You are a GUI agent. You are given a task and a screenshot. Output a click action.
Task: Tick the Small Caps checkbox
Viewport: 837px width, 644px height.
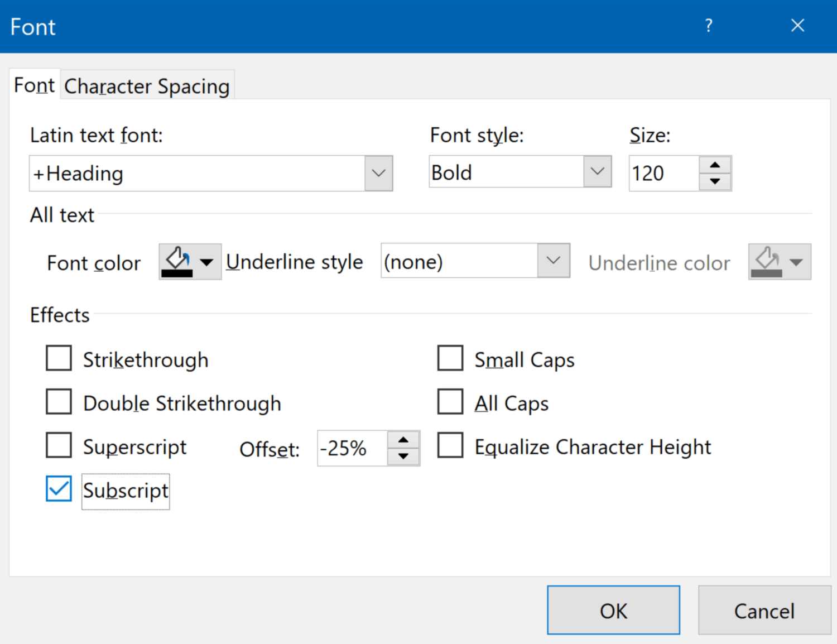pos(450,358)
